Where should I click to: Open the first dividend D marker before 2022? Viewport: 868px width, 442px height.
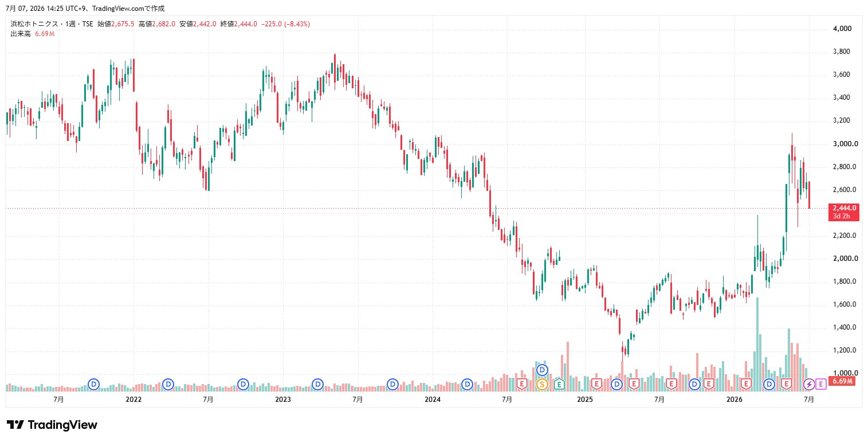[x=94, y=384]
